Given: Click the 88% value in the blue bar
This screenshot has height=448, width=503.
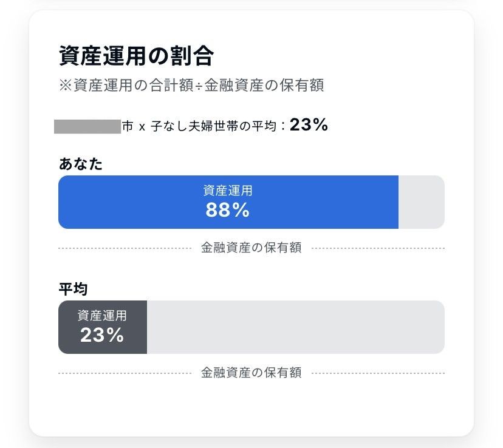Looking at the screenshot, I should click(x=228, y=210).
